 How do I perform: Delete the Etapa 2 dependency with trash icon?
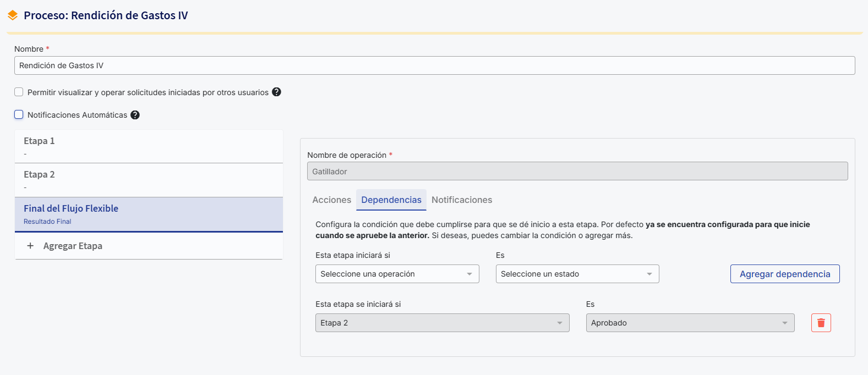pos(821,323)
